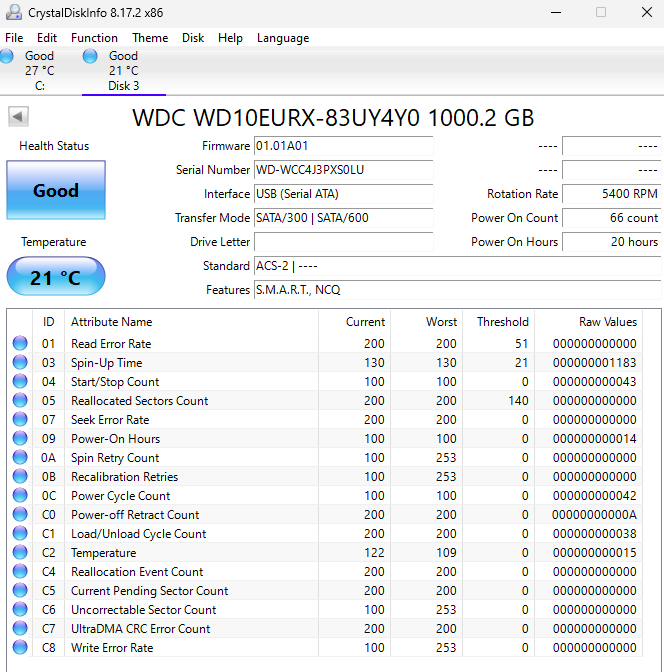Click the Serial Number field
The width and height of the screenshot is (664, 672).
click(343, 170)
